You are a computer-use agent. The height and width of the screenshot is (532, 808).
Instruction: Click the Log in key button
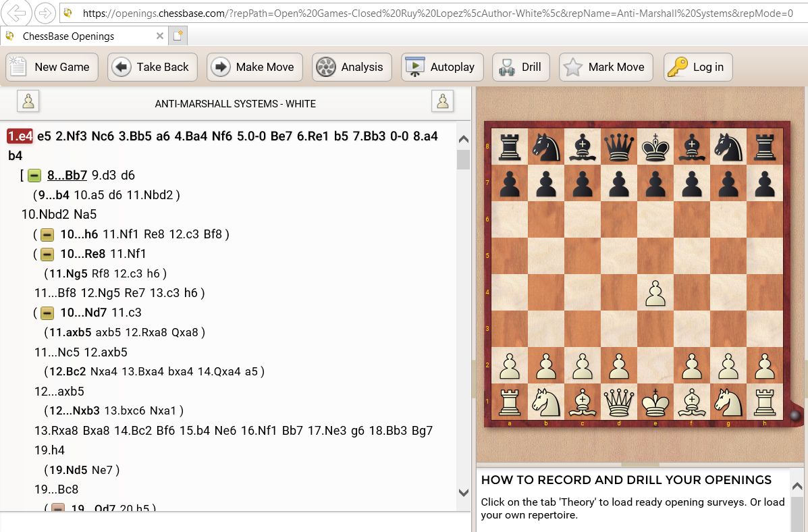point(697,67)
